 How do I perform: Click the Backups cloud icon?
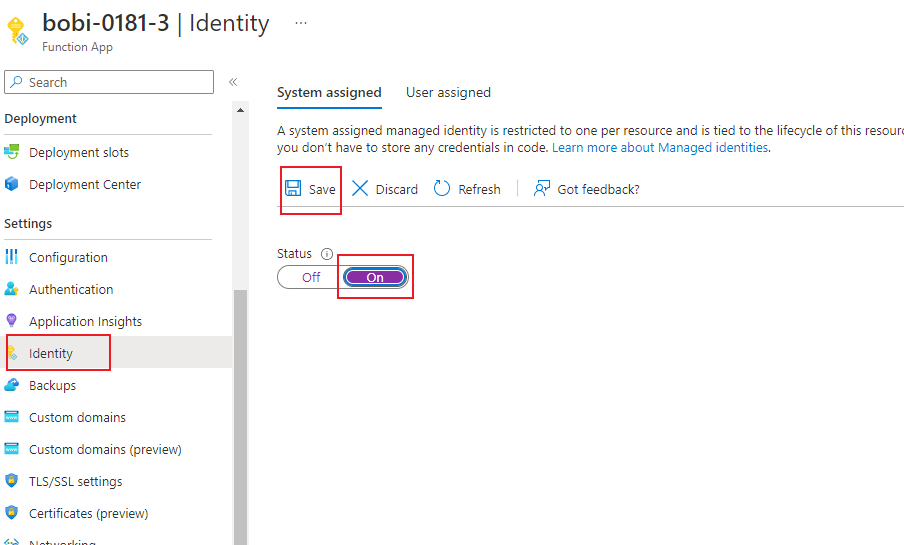[x=12, y=385]
